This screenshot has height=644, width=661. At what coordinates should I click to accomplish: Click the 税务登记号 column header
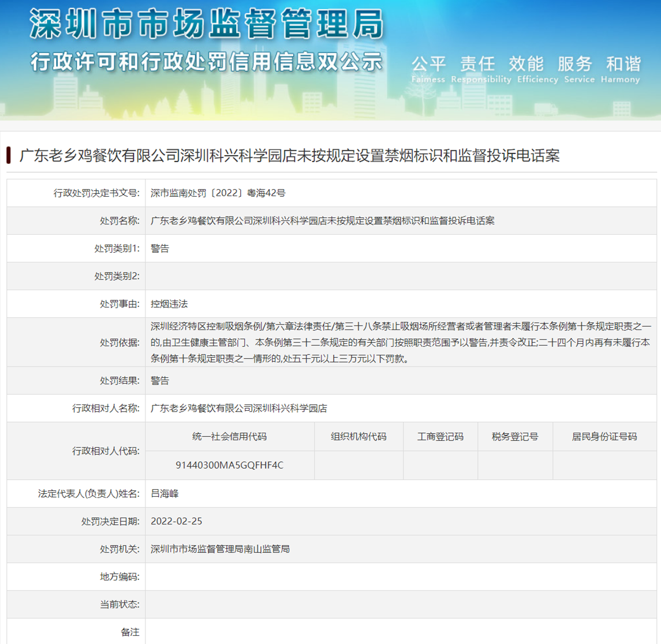(x=515, y=437)
